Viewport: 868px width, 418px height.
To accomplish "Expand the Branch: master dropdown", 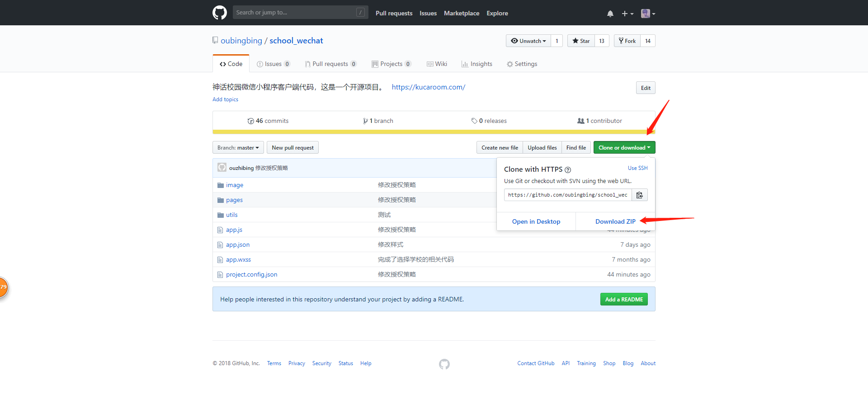I will pyautogui.click(x=238, y=147).
